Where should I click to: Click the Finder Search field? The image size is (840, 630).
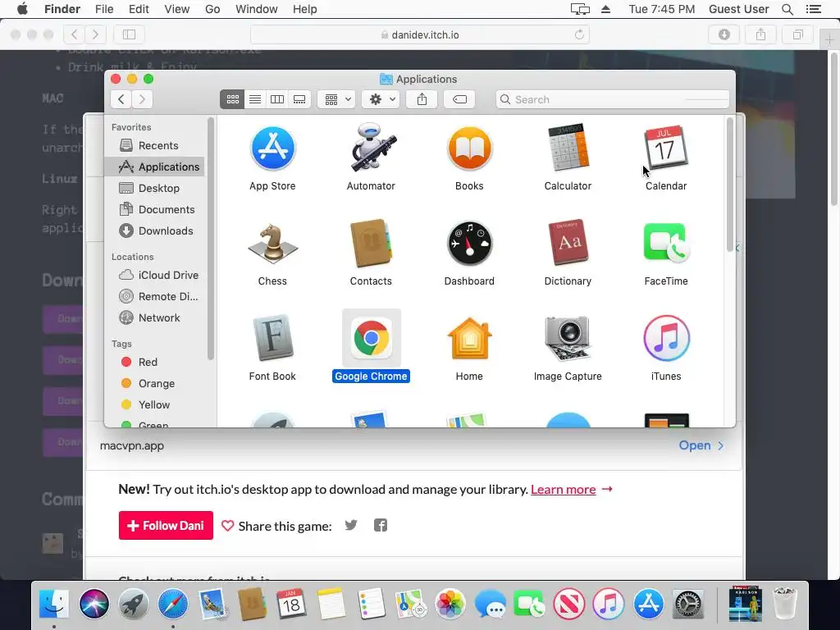612,99
